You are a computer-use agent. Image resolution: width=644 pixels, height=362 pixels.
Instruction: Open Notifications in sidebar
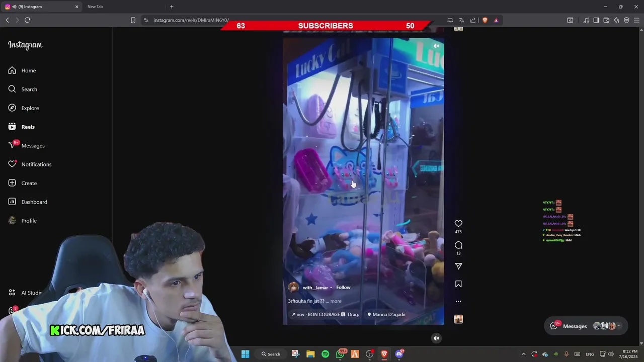coord(30,164)
